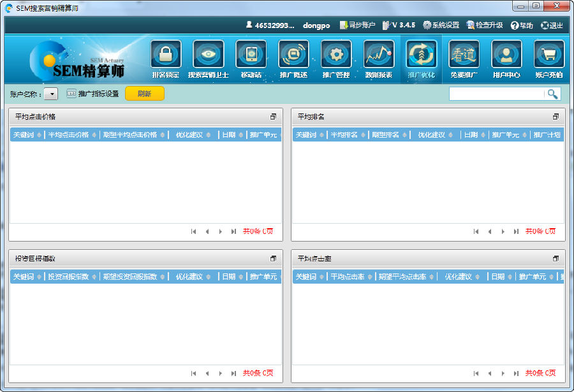Viewport: 574px width, 392px height.
Task: Sort 平均点击价格 table by 优化建议
Action: click(x=193, y=134)
